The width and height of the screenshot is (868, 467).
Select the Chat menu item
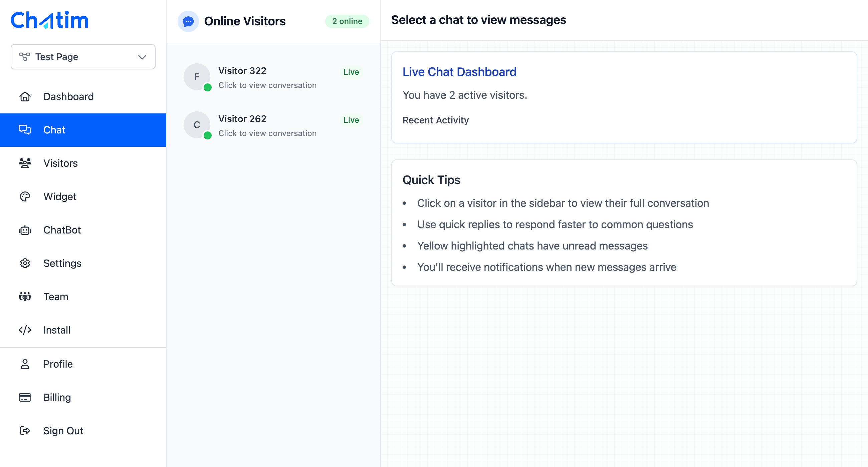(x=83, y=130)
